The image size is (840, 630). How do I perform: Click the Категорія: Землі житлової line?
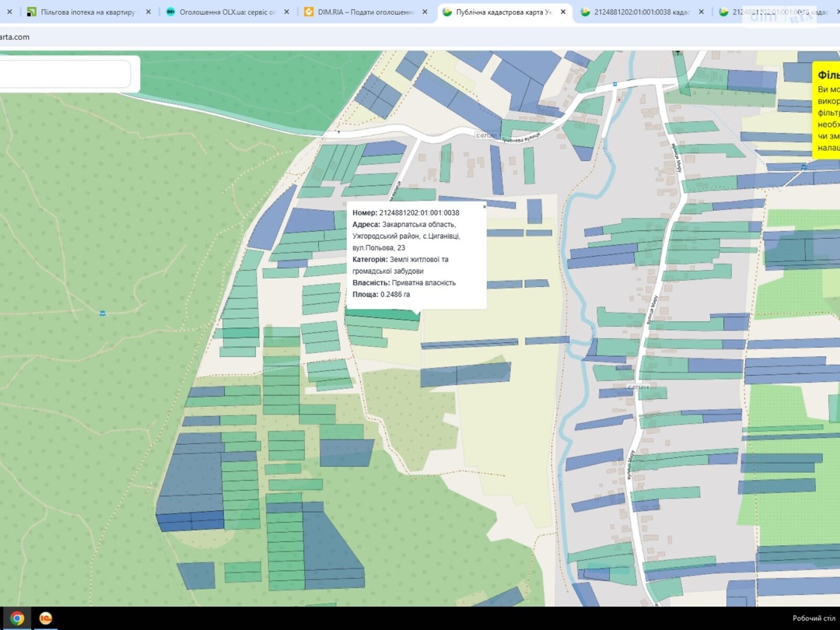click(x=401, y=259)
